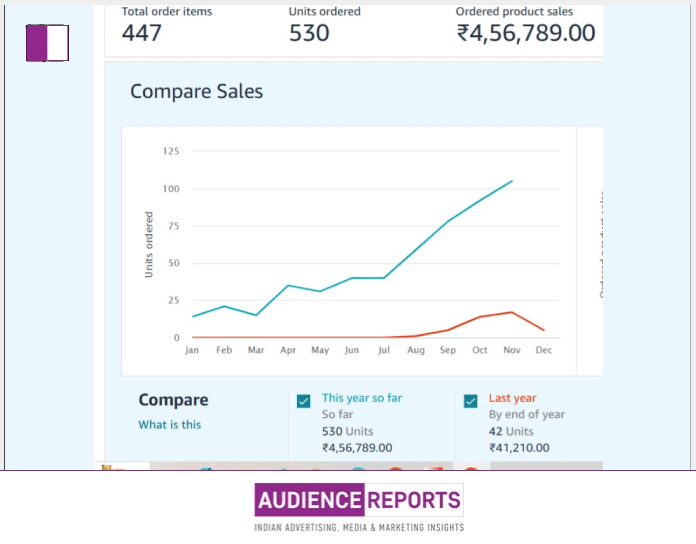Viewport: 696px width, 544px height.
Task: Click the This year so far label text
Action: pyautogui.click(x=362, y=398)
